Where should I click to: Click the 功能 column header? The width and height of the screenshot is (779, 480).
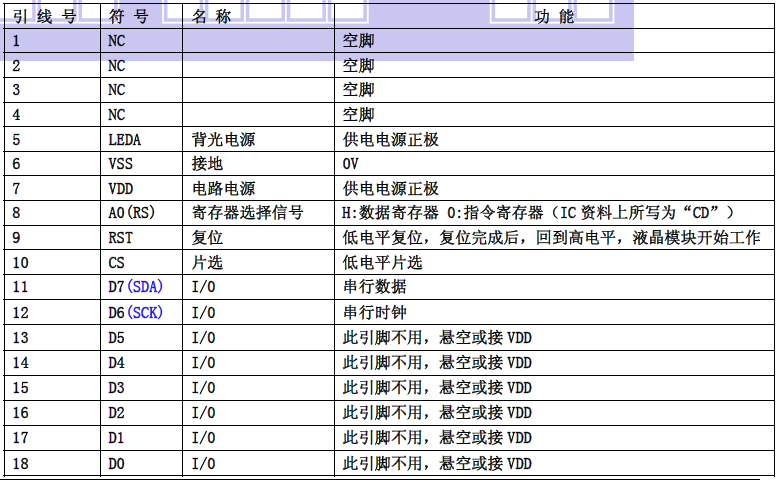[554, 17]
